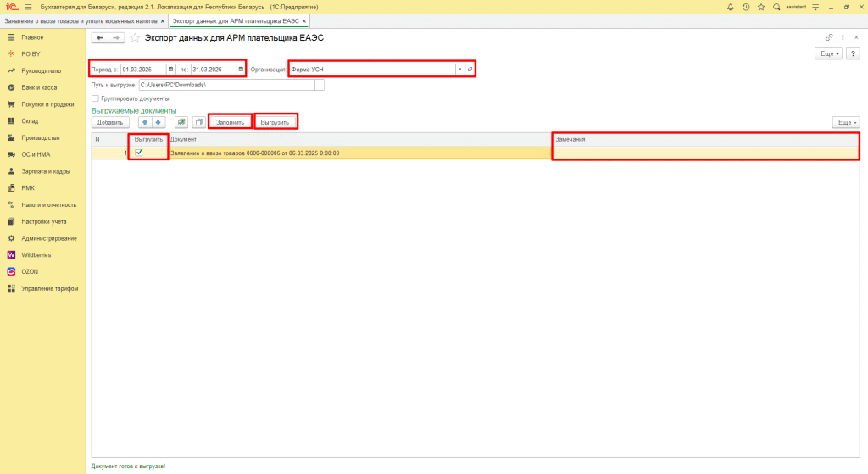Click the Выгрузить button
Viewport: 868px width, 474px height.
275,122
